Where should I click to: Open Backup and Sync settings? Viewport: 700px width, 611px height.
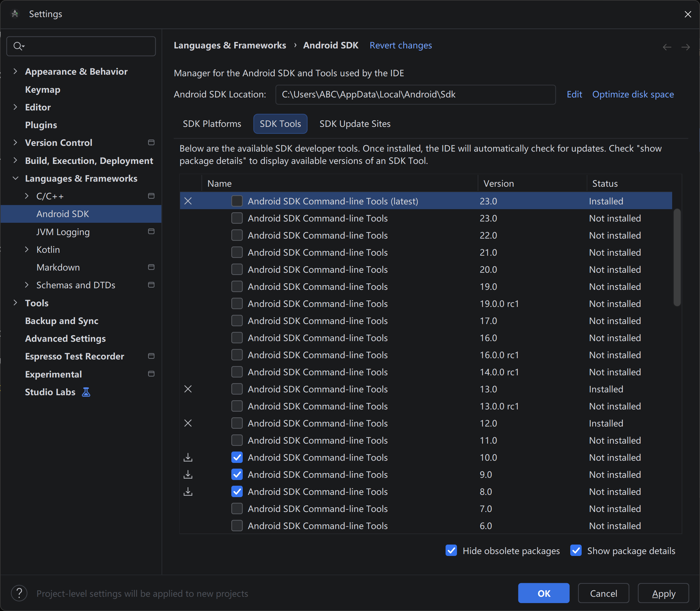pos(62,321)
